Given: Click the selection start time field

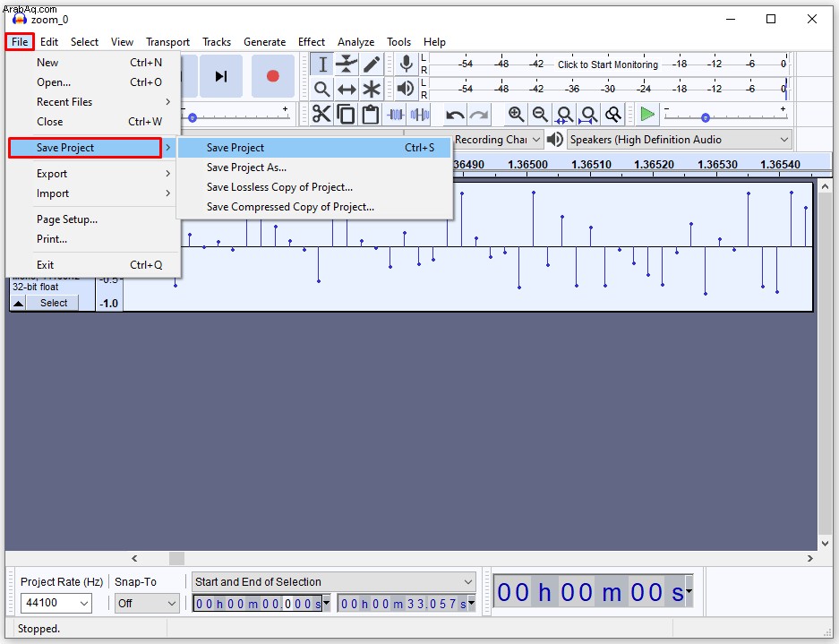Looking at the screenshot, I should click(257, 604).
